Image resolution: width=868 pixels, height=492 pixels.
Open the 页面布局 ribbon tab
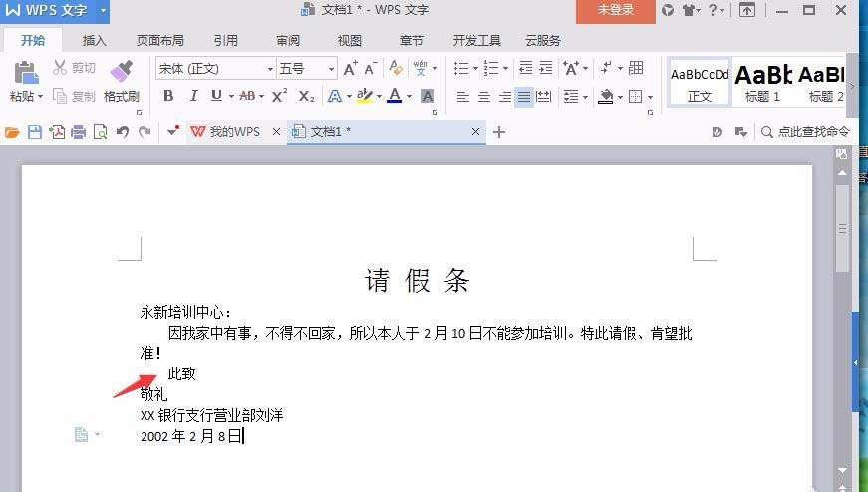pos(160,41)
